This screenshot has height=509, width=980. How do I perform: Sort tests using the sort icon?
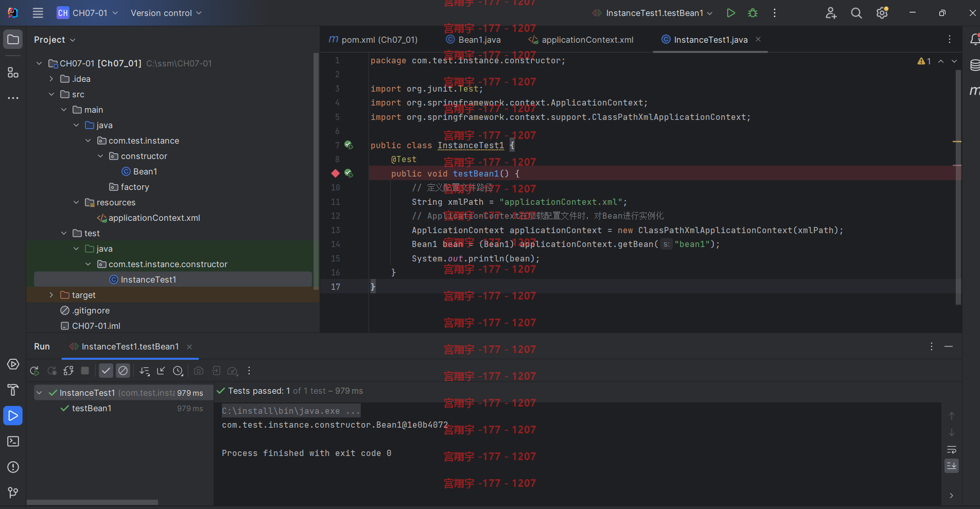coord(145,371)
